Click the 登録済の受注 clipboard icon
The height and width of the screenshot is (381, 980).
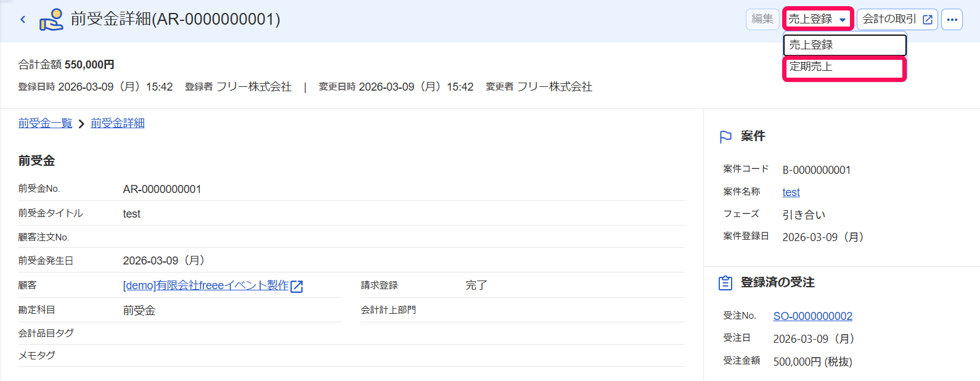725,283
